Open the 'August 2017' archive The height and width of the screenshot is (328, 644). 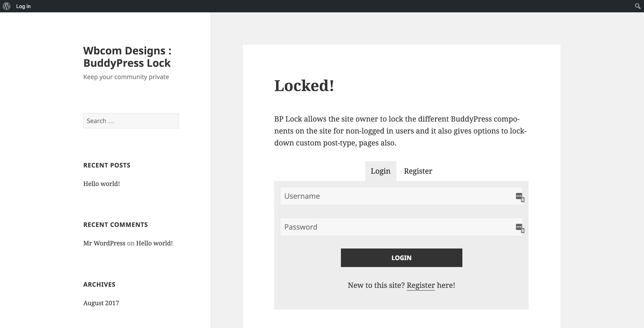tap(101, 303)
